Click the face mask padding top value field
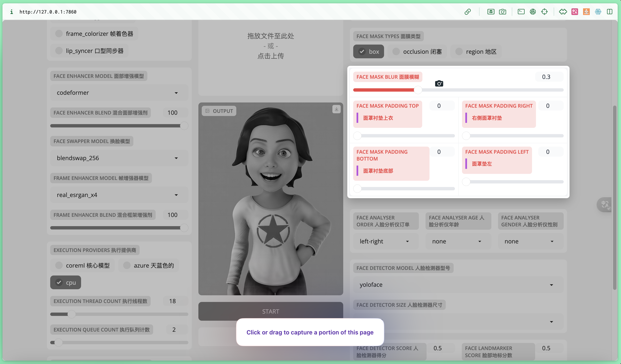This screenshot has width=621, height=364. point(442,106)
